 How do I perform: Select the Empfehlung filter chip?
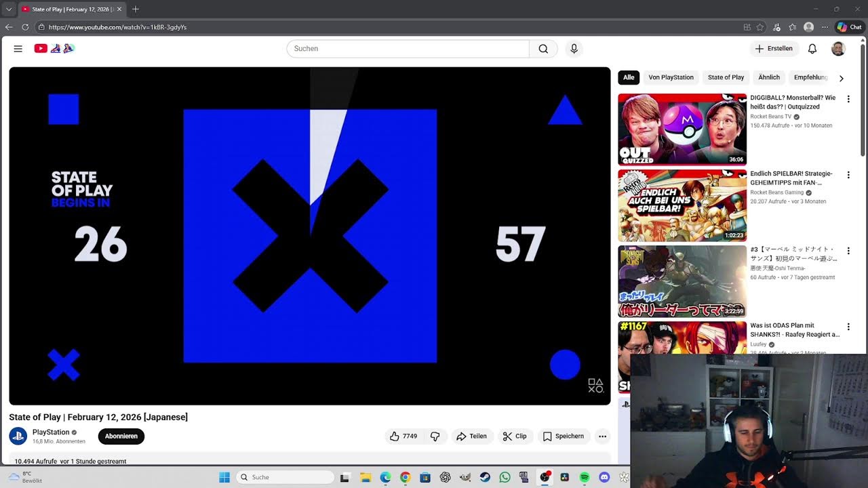tap(811, 77)
